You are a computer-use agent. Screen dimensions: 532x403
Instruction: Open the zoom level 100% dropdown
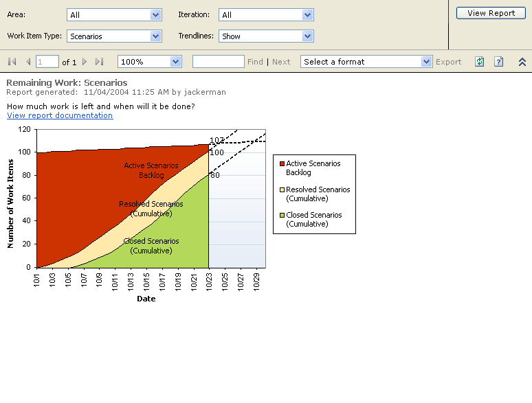175,62
